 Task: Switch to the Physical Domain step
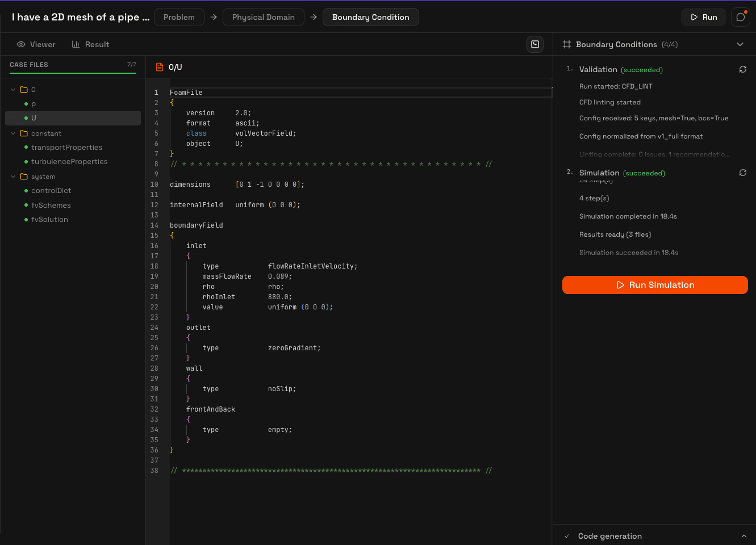263,17
